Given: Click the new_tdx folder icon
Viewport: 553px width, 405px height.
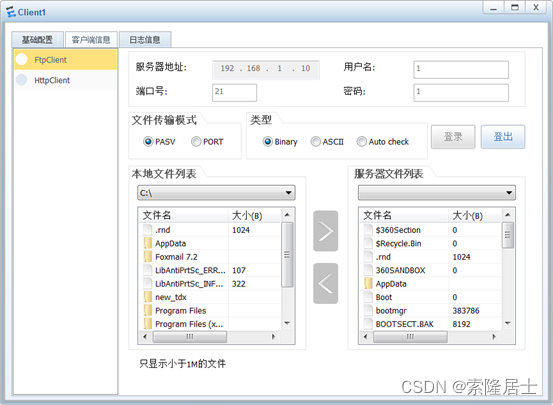Looking at the screenshot, I should pos(147,297).
